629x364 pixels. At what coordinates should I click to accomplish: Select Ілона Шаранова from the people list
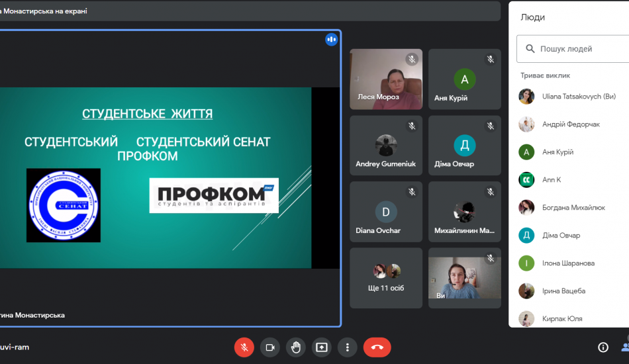pyautogui.click(x=568, y=263)
